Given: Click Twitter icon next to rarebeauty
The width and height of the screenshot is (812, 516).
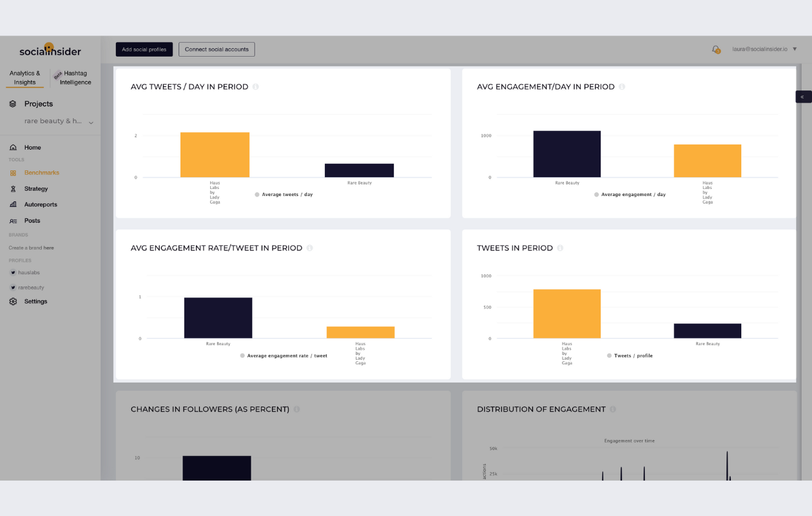Looking at the screenshot, I should (13, 288).
